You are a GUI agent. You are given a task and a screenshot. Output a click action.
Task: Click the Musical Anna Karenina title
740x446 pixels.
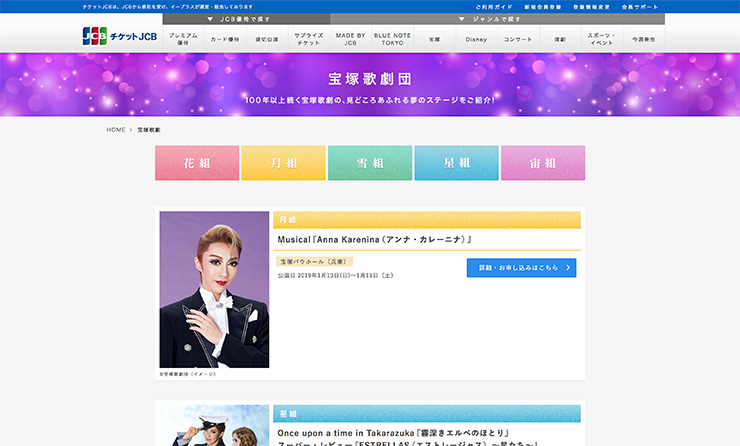375,239
